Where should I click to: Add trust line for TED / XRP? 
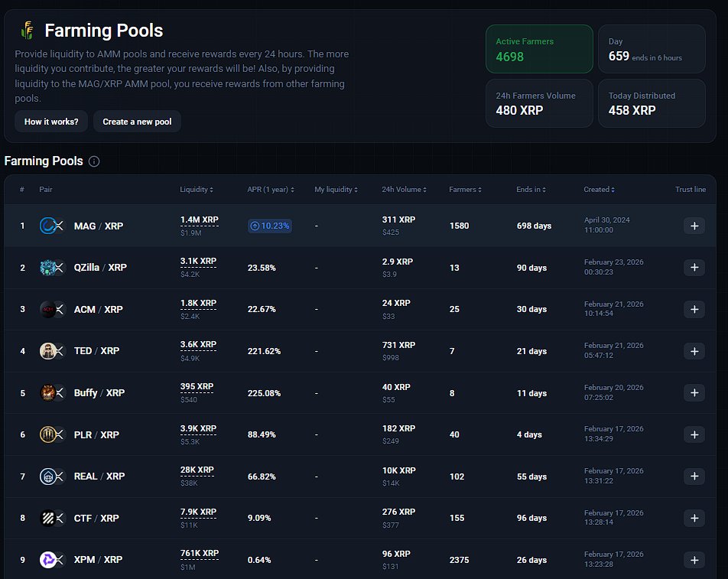[x=694, y=351]
